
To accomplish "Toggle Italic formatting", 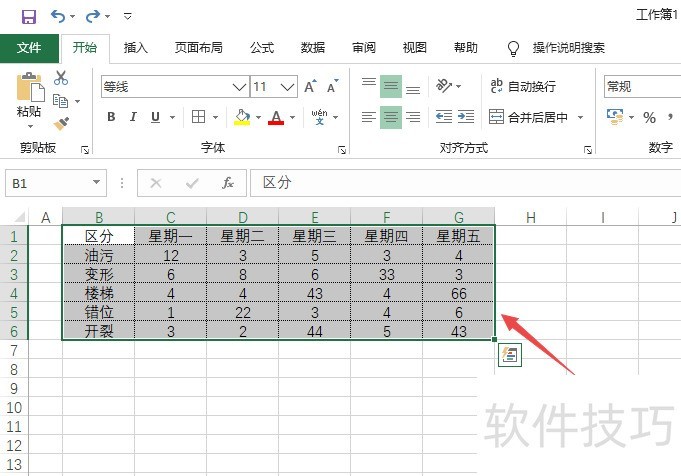I will click(x=133, y=117).
